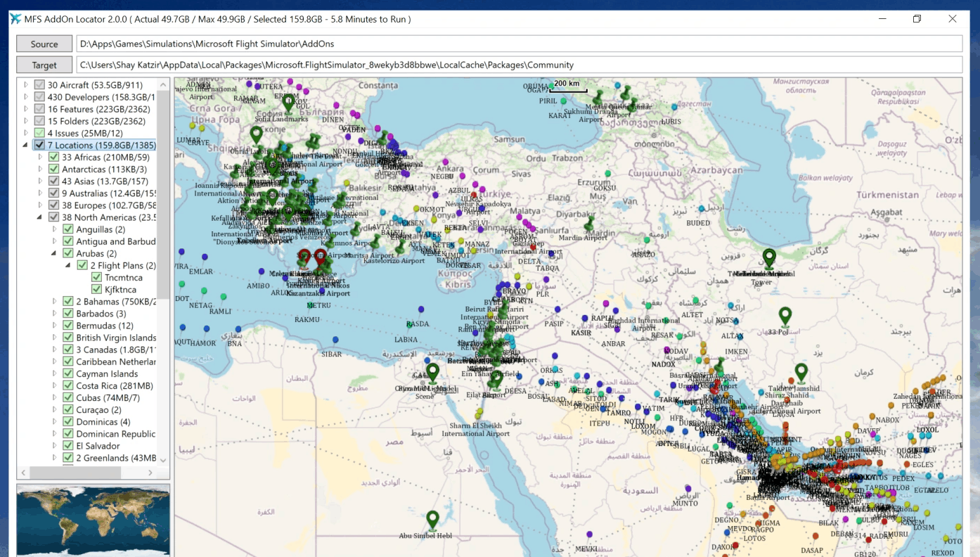
Task: Click the green pin above Tehran Tower label
Action: [x=769, y=257]
